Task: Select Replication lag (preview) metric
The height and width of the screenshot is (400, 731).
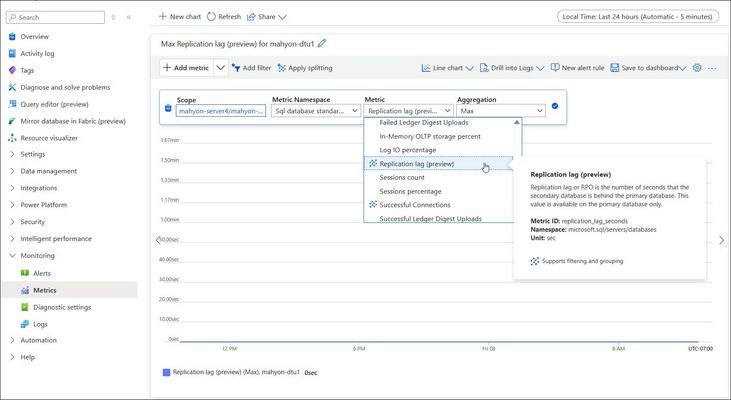Action: click(x=438, y=164)
